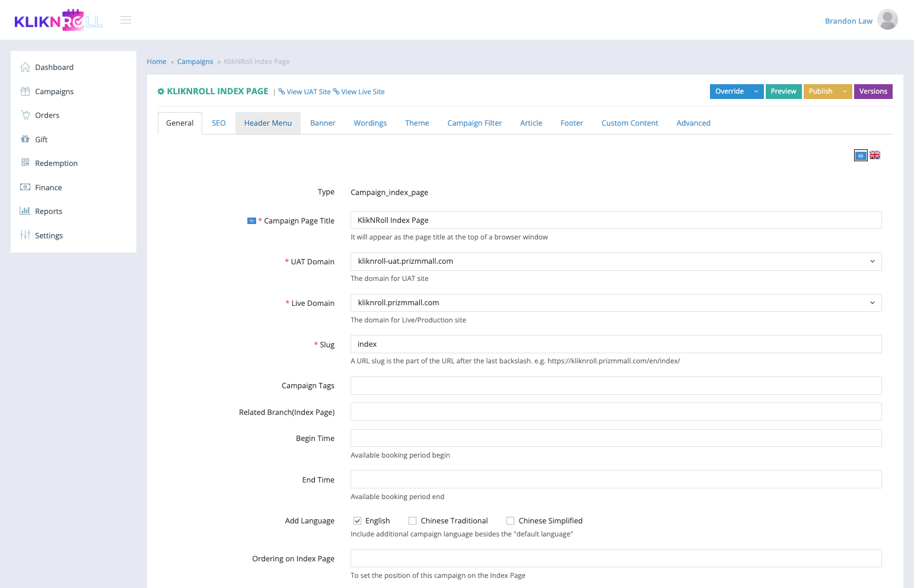Open the Banner tab
Viewport: 914px width, 588px height.
coord(323,123)
